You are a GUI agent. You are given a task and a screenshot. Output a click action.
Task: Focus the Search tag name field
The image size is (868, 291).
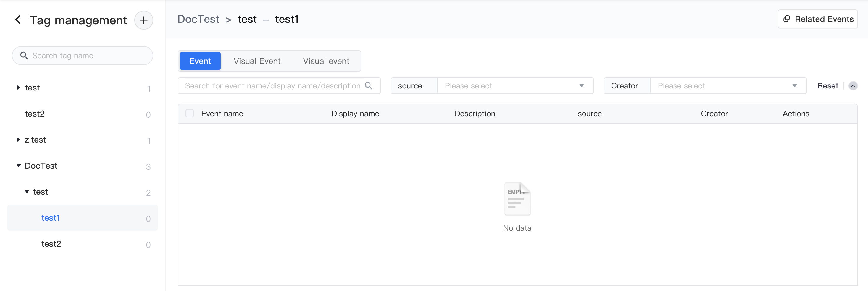83,56
